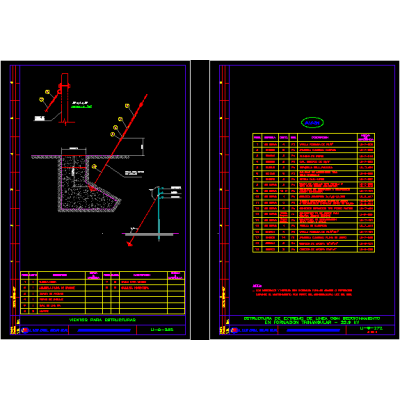Click the sheet code in the left title block

162,330
